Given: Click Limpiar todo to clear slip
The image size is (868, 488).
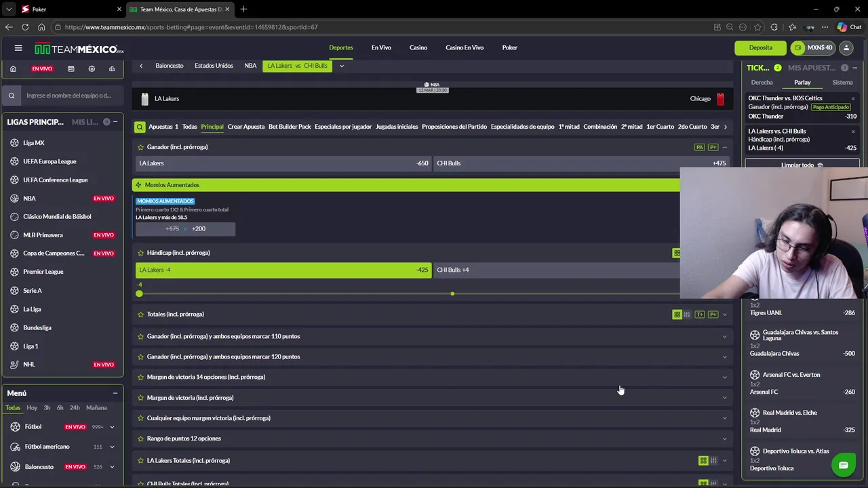Looking at the screenshot, I should coord(802,164).
